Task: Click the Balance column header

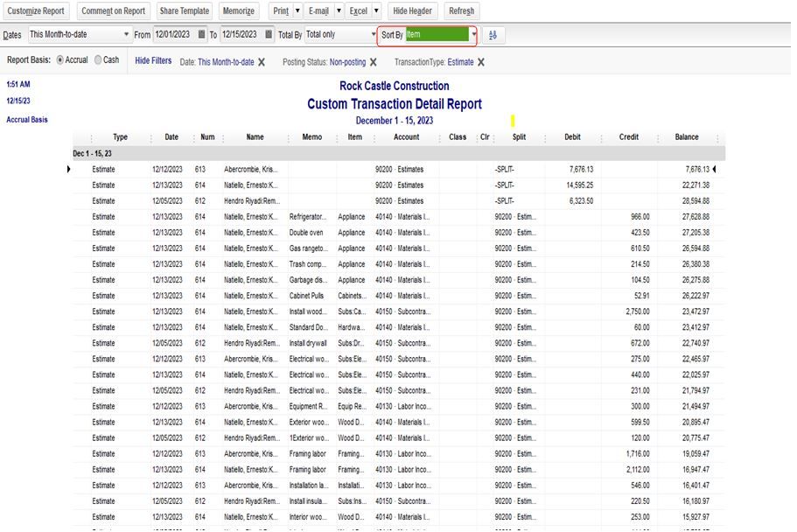Action: [x=687, y=137]
